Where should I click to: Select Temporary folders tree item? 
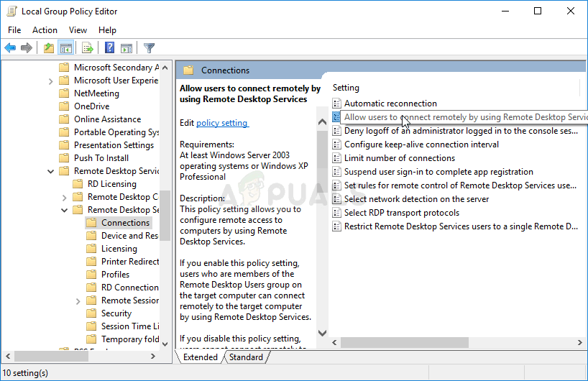(x=130, y=339)
